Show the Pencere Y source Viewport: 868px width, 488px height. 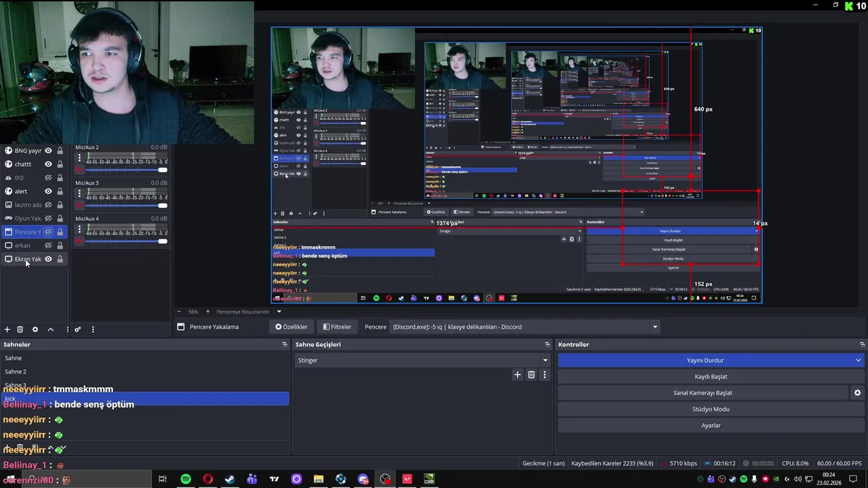pyautogui.click(x=48, y=232)
